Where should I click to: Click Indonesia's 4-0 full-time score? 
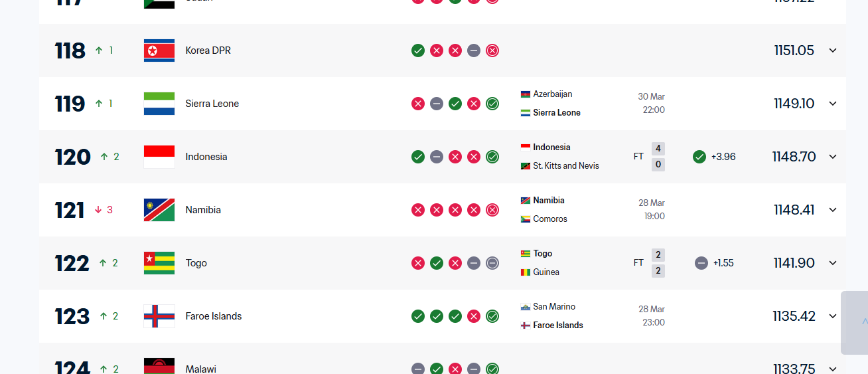coord(658,157)
